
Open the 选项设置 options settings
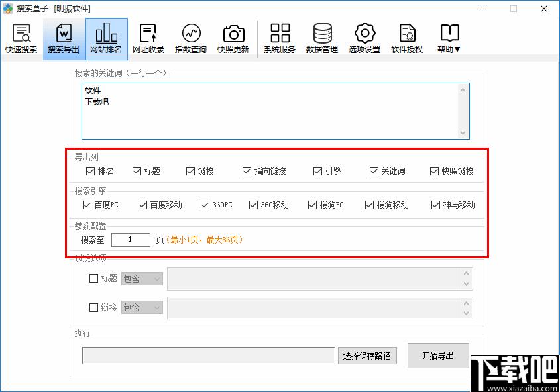pyautogui.click(x=364, y=39)
